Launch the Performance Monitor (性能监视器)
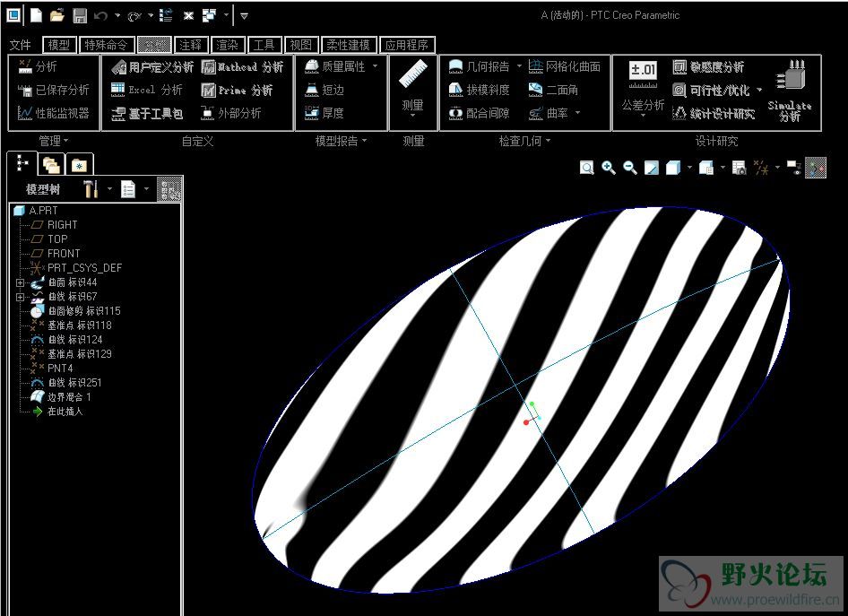The image size is (848, 616). 53,113
